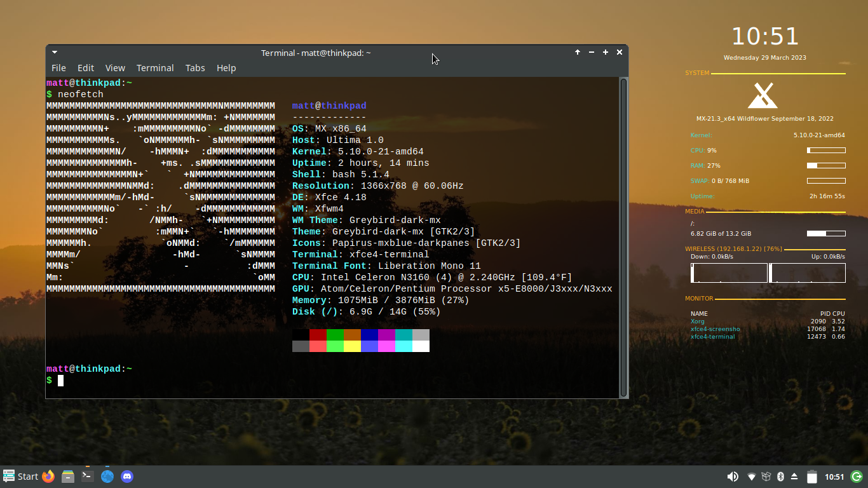This screenshot has height=488, width=868.
Task: Click the 'neofetch' command text
Action: [x=80, y=95]
